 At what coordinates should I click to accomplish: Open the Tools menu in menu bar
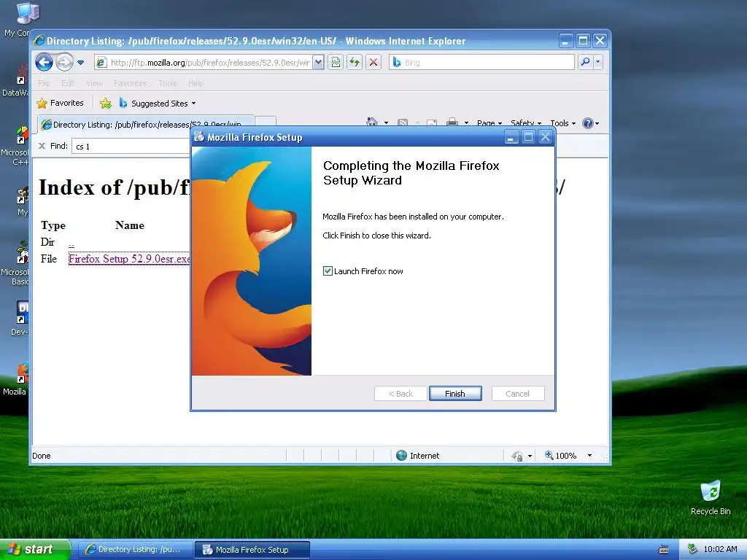click(x=167, y=83)
